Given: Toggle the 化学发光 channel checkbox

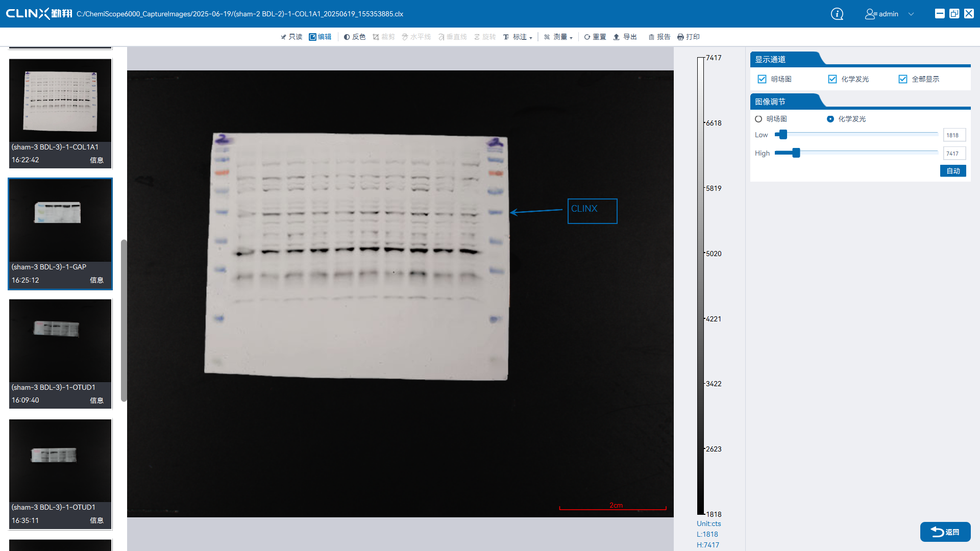Looking at the screenshot, I should 832,79.
